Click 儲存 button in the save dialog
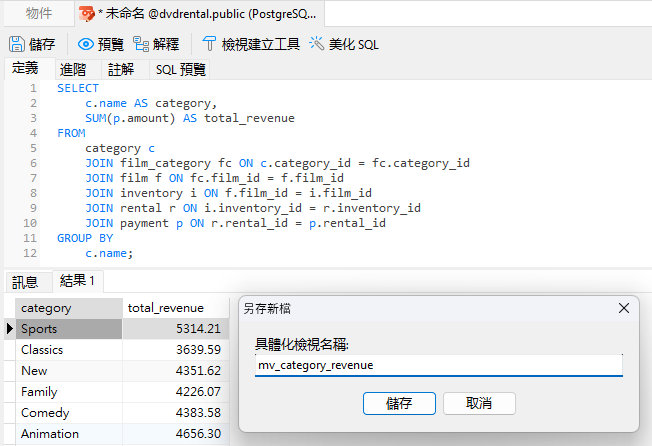This screenshot has width=652, height=446. [399, 403]
